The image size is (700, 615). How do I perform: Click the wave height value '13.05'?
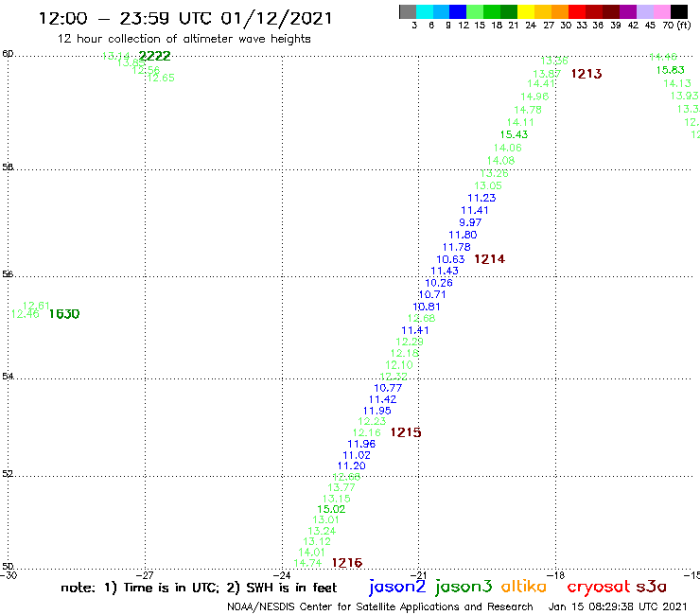click(x=488, y=185)
